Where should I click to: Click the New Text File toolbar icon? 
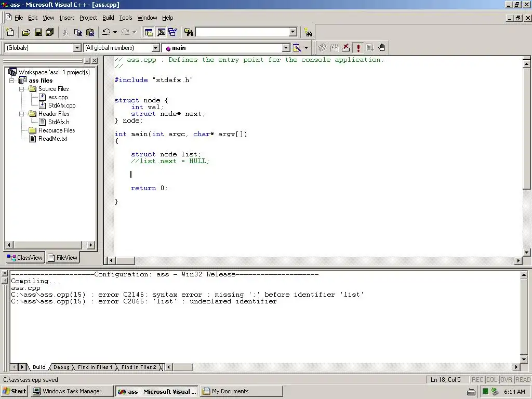10,32
